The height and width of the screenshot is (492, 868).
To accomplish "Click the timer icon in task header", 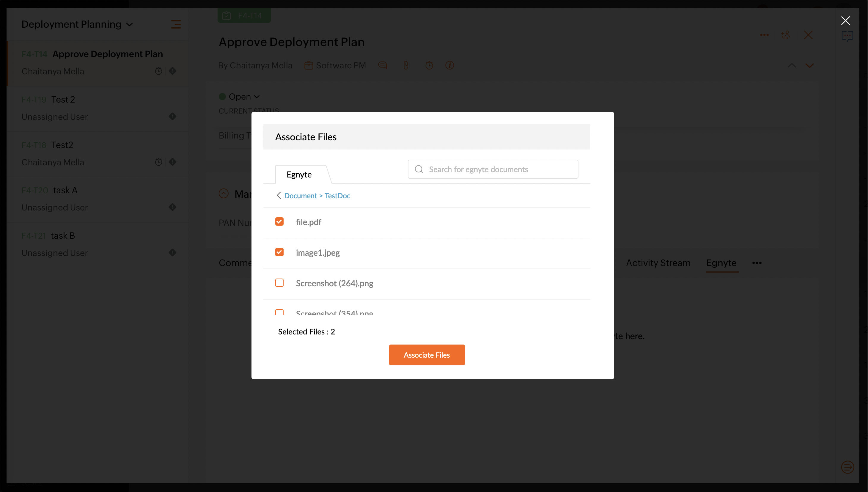I will pyautogui.click(x=429, y=65).
